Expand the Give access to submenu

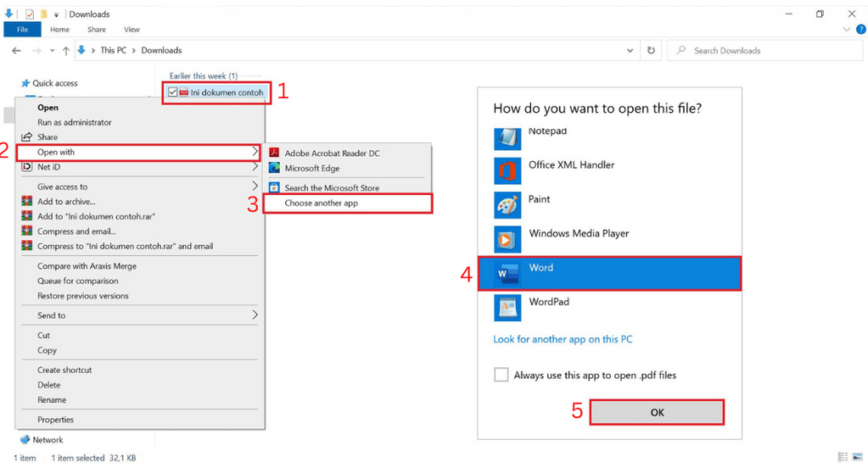coord(255,187)
